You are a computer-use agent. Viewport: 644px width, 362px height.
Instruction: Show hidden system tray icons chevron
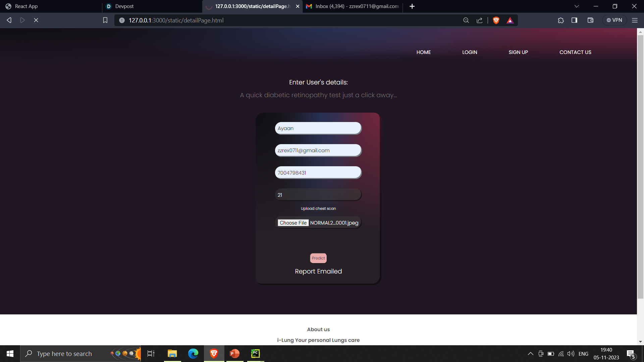(530, 354)
